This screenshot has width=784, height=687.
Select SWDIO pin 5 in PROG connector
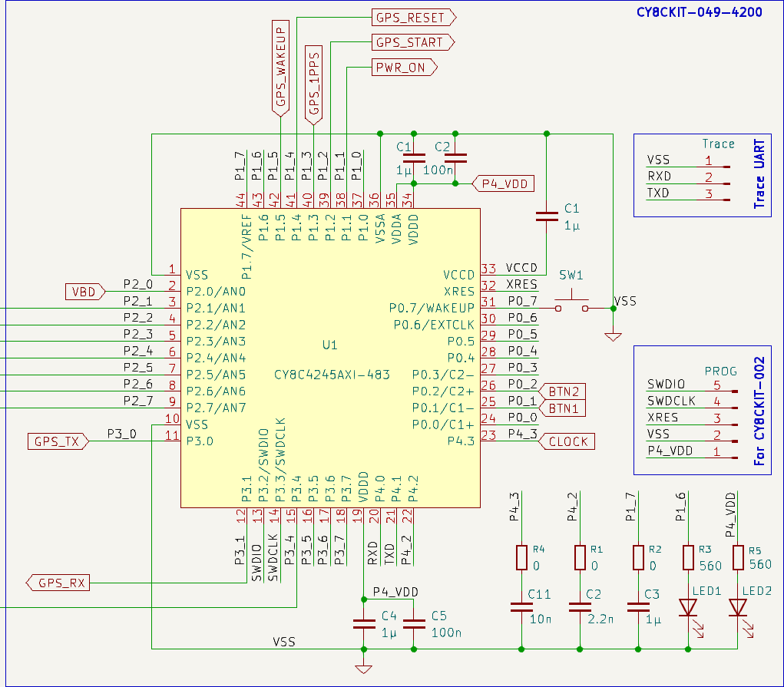point(692,385)
